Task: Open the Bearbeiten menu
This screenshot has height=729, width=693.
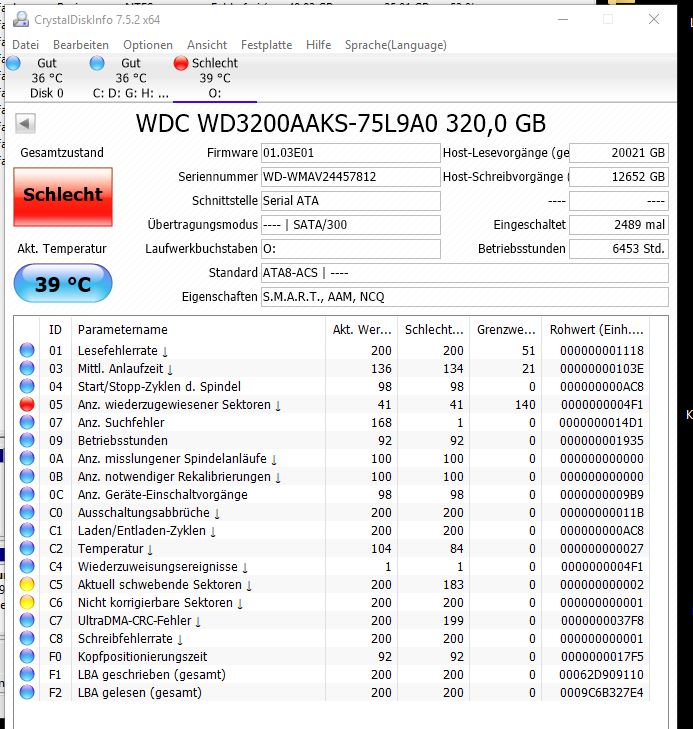Action: point(80,45)
